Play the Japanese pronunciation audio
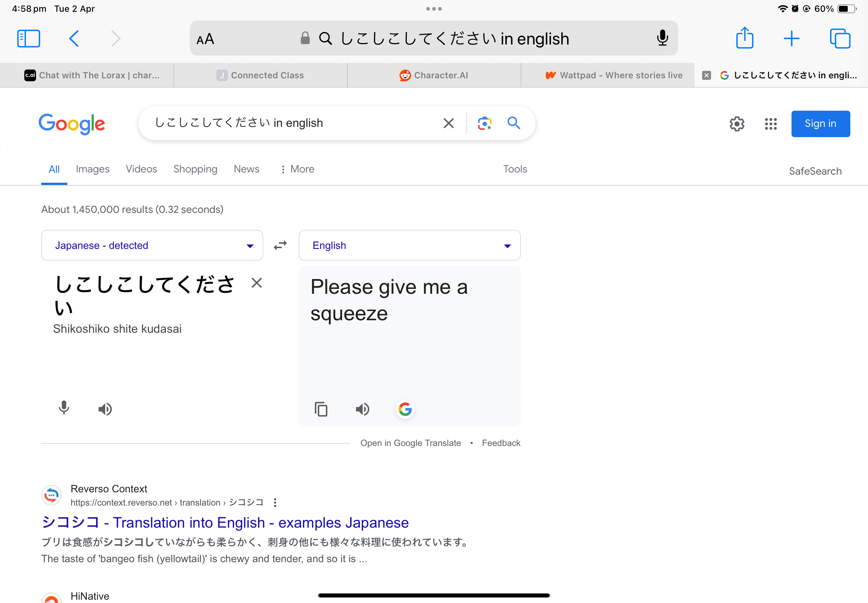Image resolution: width=868 pixels, height=603 pixels. pyautogui.click(x=105, y=409)
